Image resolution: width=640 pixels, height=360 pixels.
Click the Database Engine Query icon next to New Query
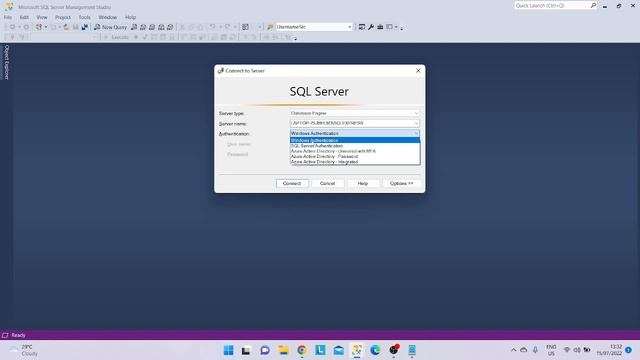coord(134,27)
